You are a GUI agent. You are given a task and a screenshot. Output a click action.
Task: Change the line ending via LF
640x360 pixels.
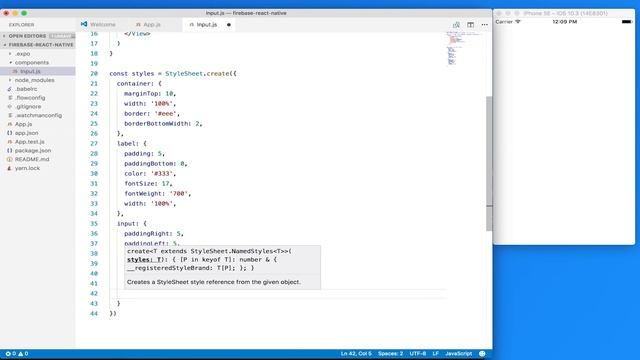[x=436, y=353]
